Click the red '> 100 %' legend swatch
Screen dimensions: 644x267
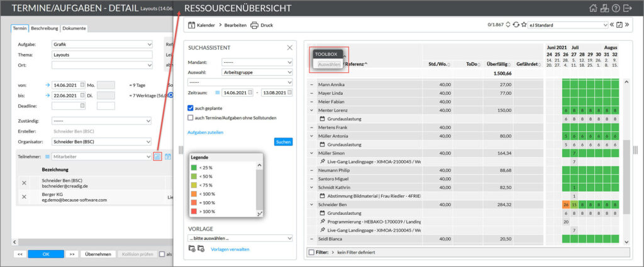tap(194, 211)
